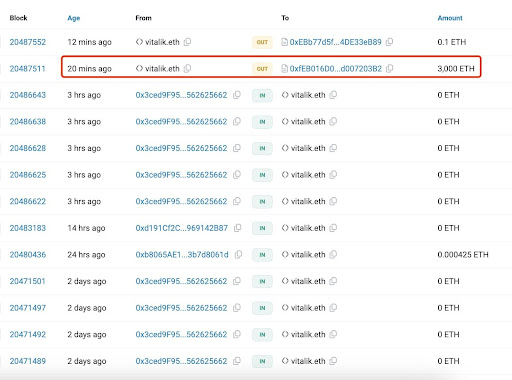This screenshot has height=380, width=512.
Task: Click the 3,000 ETH amount
Action: pos(456,69)
